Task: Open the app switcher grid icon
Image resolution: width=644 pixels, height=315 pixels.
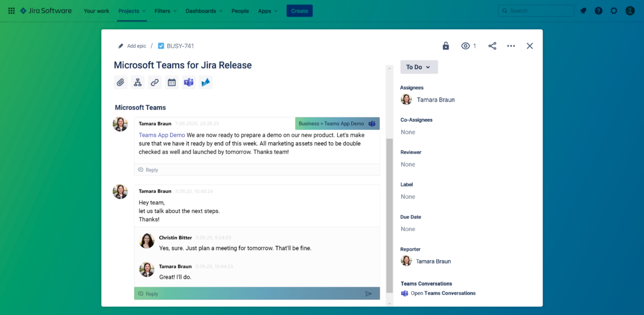Action: (x=11, y=11)
